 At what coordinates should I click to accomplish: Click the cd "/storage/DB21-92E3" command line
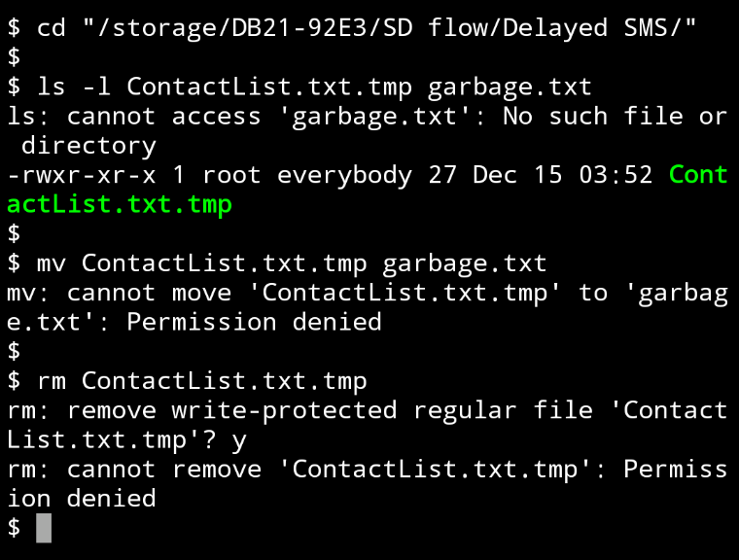(x=352, y=27)
